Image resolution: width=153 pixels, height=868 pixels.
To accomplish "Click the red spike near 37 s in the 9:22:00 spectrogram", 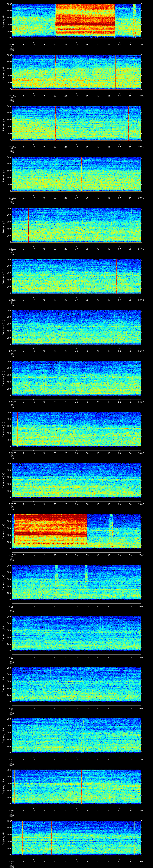I will point(91,327).
